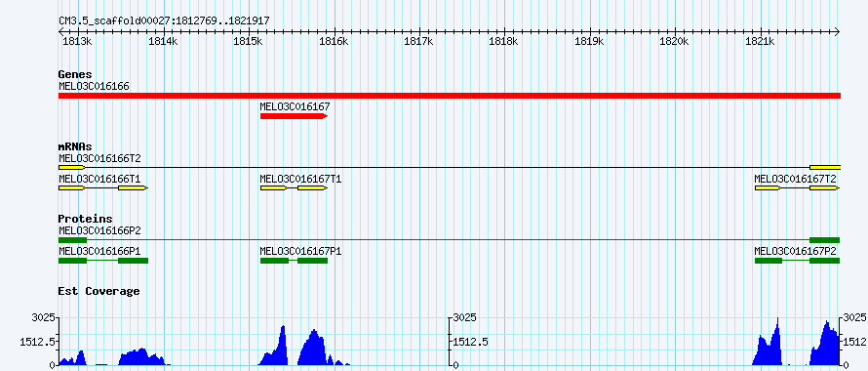Screen dimensions: 868x371
Task: Click the MEL03C016166 red gene bar
Action: [x=450, y=96]
